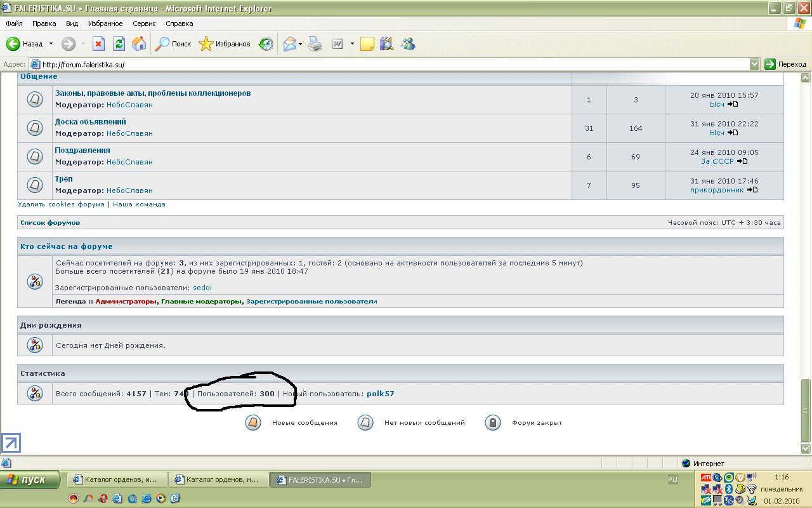Open the Windows пуск start button
The width and height of the screenshot is (812, 508).
(x=30, y=479)
